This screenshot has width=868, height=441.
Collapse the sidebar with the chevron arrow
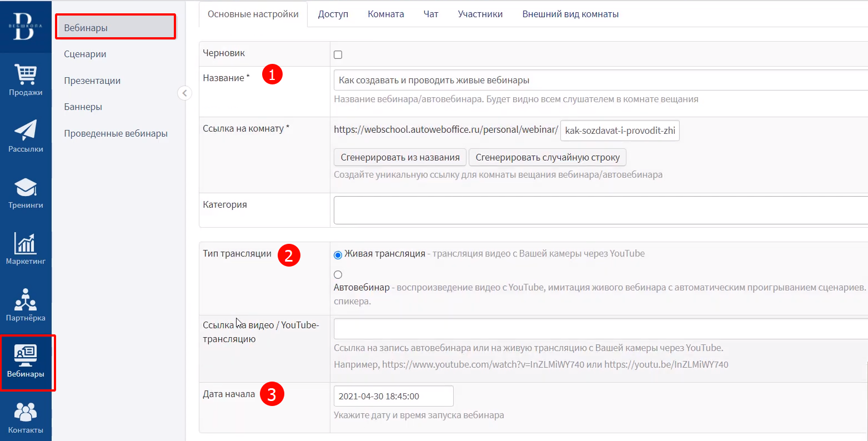[x=184, y=93]
